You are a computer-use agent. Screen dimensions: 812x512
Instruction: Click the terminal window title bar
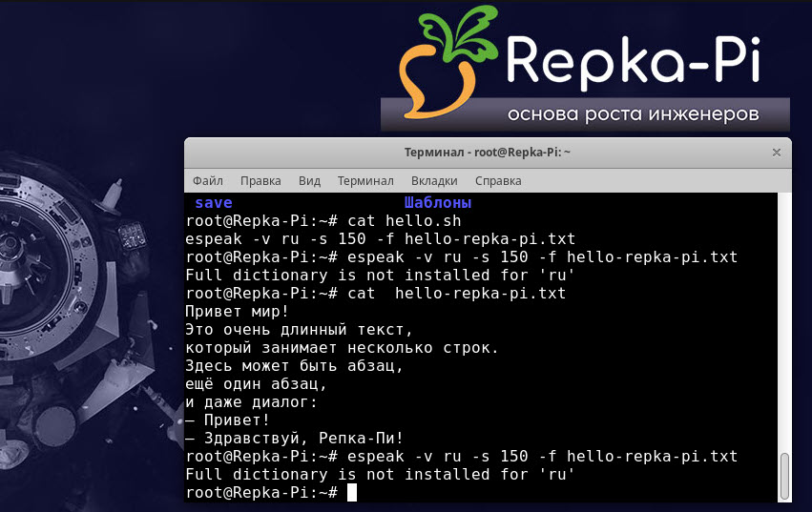[x=487, y=153]
